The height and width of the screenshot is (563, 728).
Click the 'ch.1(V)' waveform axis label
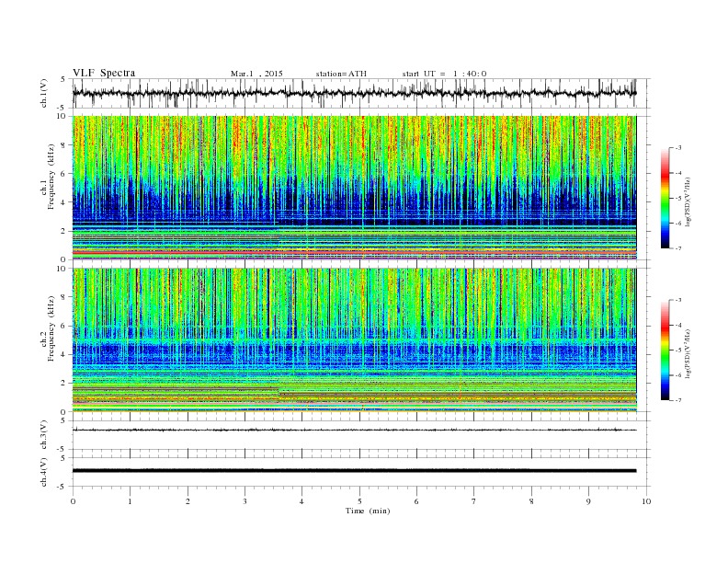point(44,93)
